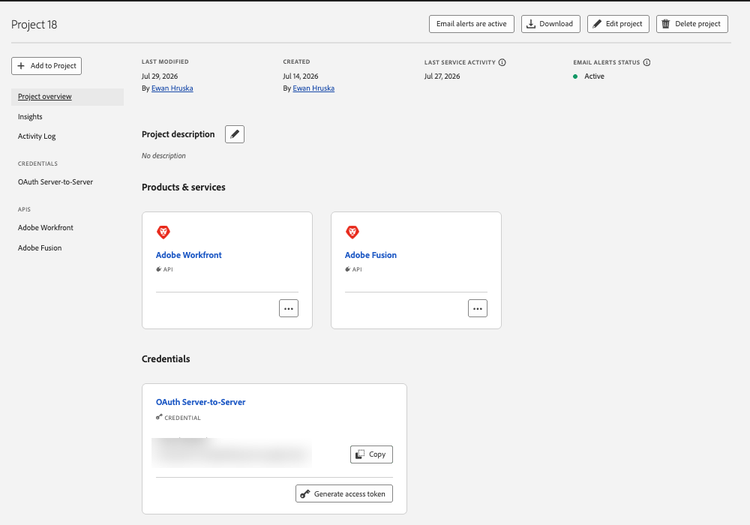This screenshot has width=750, height=525.
Task: Click the copy icon in Copy button
Action: point(360,454)
